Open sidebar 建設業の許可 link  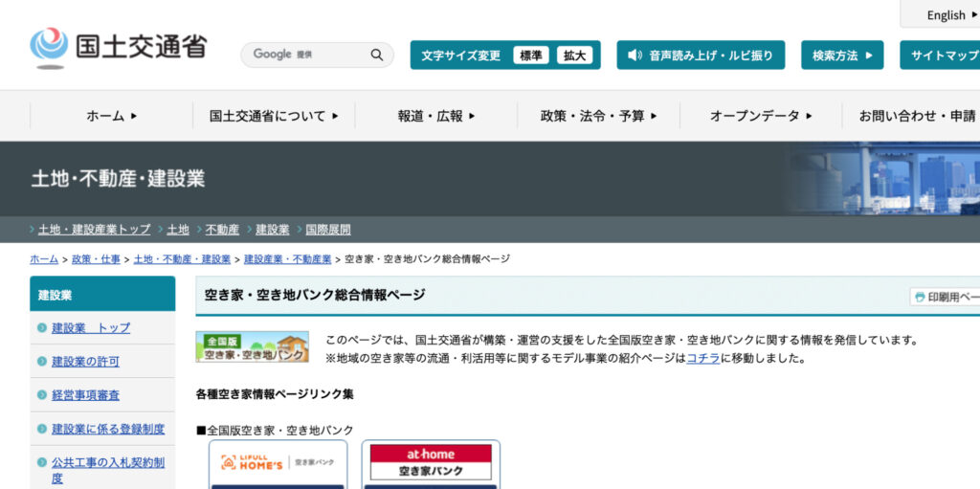[85, 362]
